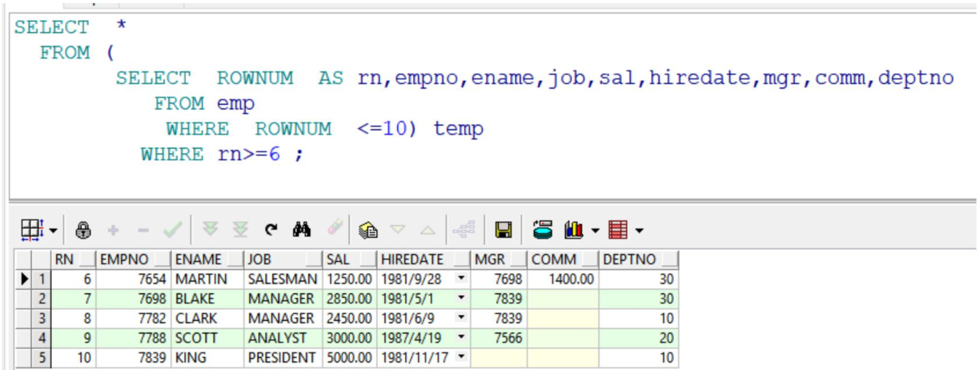Click the floppy disk save results icon
Image resolution: width=980 pixels, height=370 pixels.
click(x=504, y=231)
